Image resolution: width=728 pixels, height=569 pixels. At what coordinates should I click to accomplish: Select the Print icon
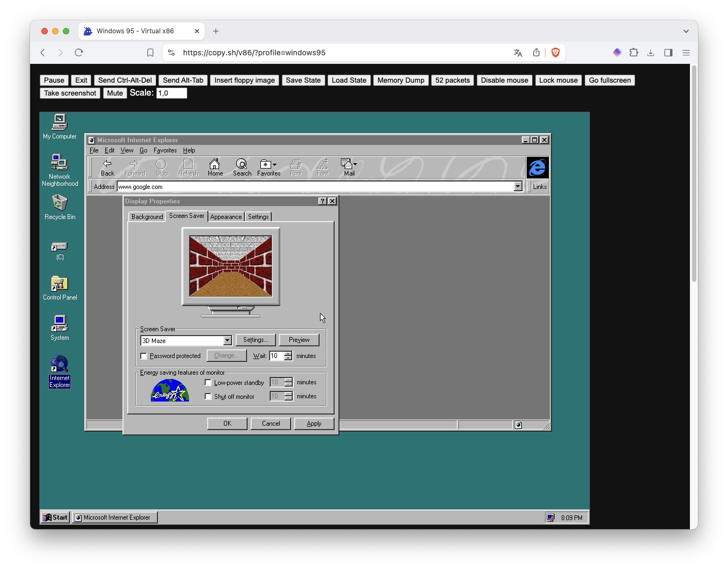pos(295,167)
